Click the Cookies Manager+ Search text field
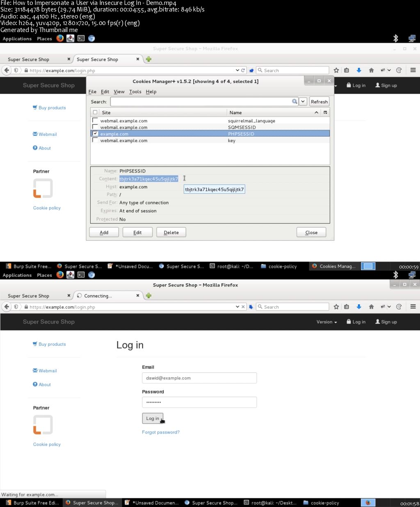Viewport: 420px width, 507px height. pyautogui.click(x=201, y=101)
